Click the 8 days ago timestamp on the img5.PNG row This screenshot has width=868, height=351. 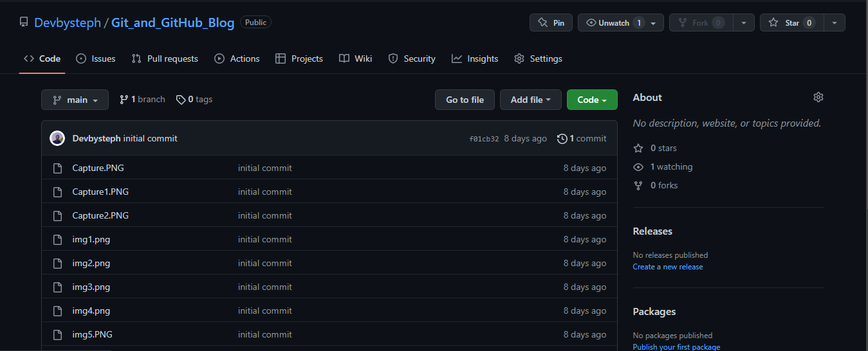(x=585, y=334)
